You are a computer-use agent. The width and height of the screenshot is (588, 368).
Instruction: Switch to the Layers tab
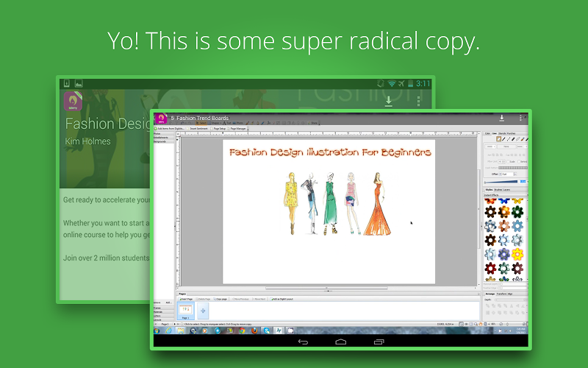[x=508, y=189]
